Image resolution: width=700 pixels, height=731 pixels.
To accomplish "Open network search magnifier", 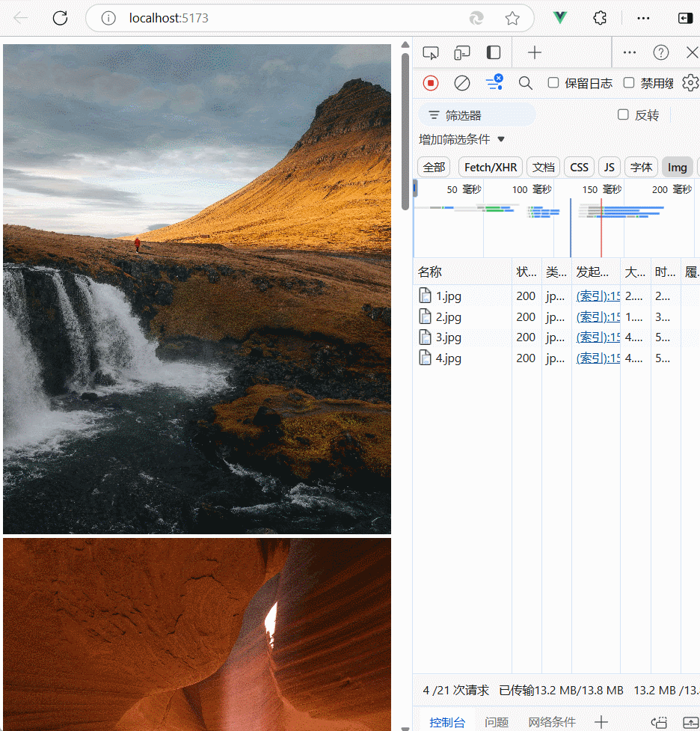I will (x=525, y=84).
